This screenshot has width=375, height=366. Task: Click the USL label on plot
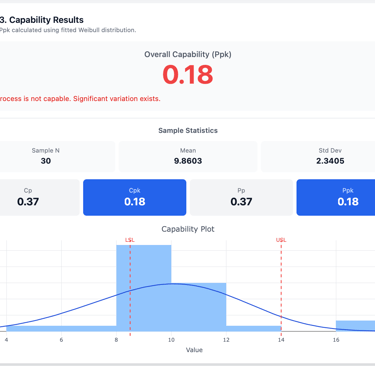point(281,240)
